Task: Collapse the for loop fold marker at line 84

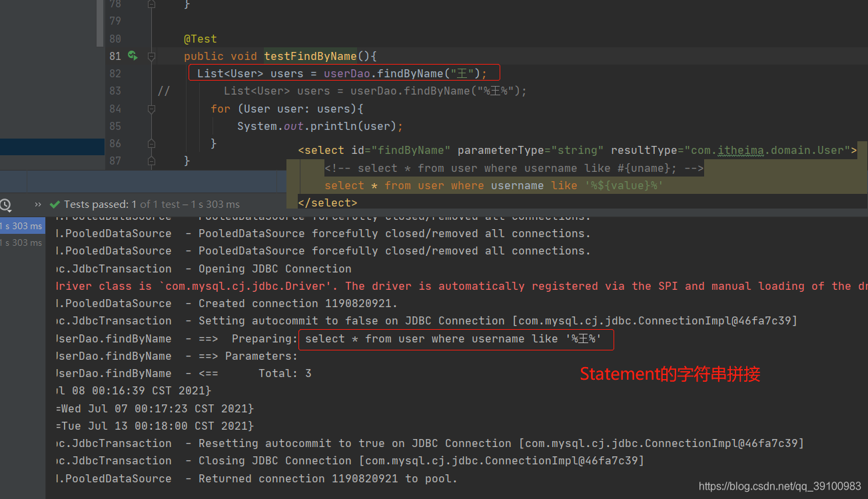Action: click(x=151, y=109)
